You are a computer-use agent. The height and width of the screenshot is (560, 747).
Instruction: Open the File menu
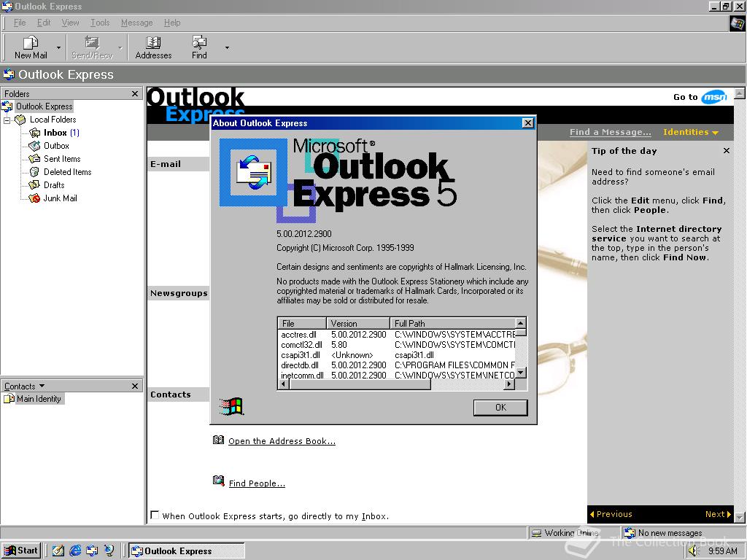[20, 23]
